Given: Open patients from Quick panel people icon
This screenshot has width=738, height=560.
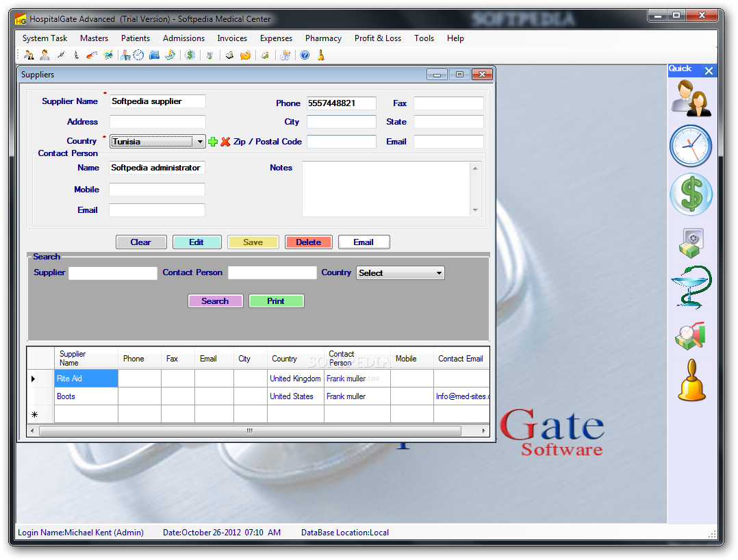Looking at the screenshot, I should [691, 98].
